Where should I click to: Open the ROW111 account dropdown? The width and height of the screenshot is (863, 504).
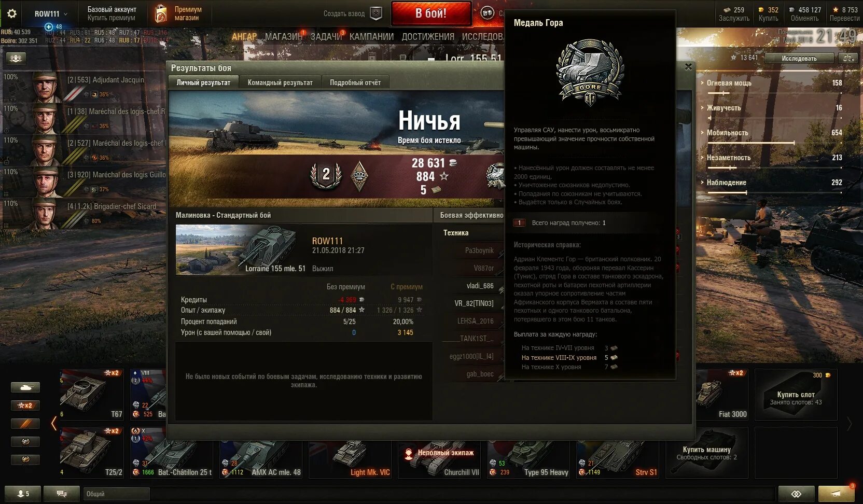pyautogui.click(x=51, y=14)
